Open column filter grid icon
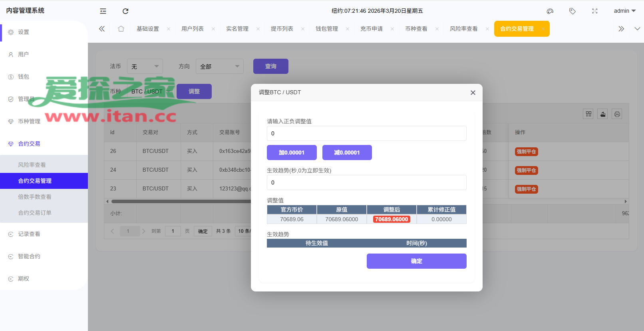The image size is (644, 331). pos(588,114)
